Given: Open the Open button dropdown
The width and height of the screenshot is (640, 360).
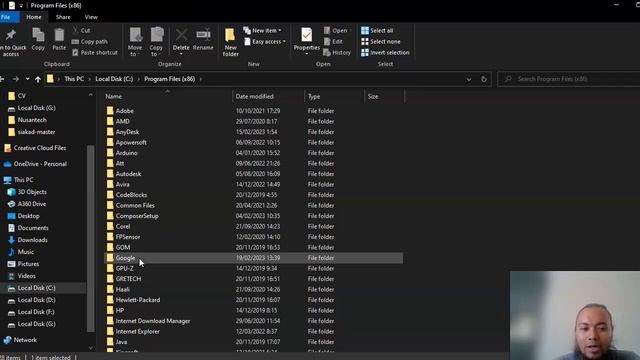Looking at the screenshot, I should coord(337,31).
